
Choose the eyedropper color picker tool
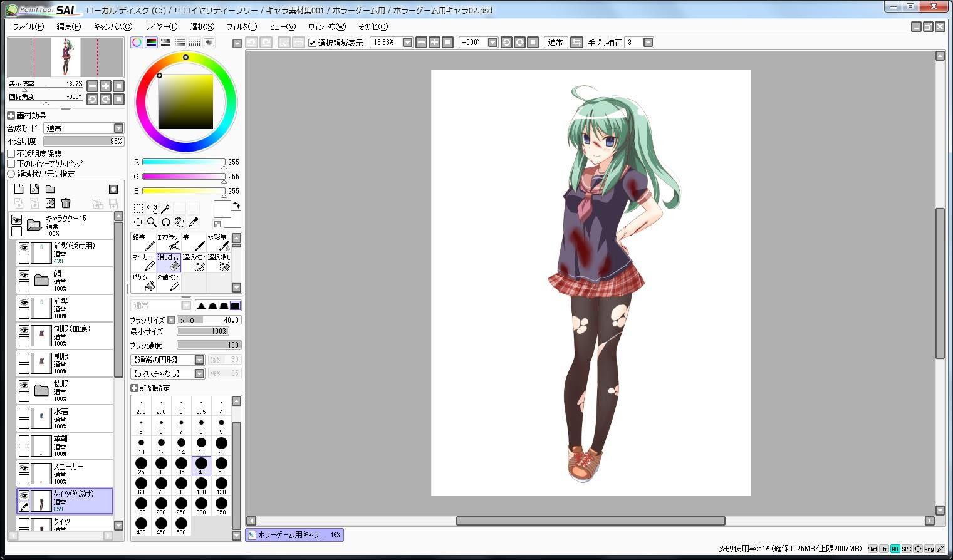coord(194,222)
